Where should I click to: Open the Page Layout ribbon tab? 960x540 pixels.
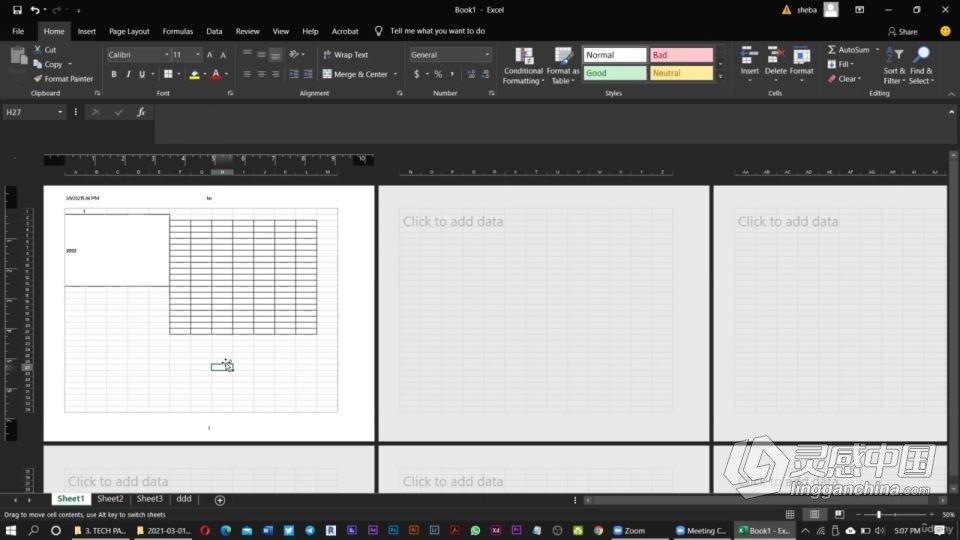[129, 31]
